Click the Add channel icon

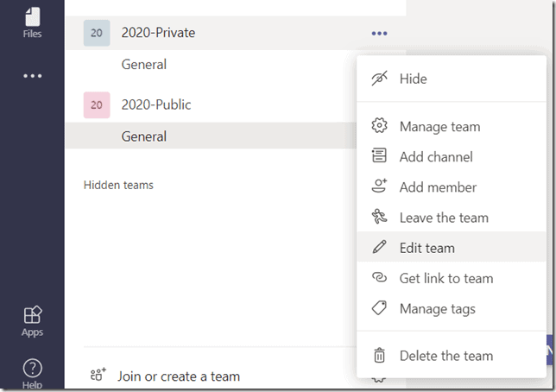point(379,155)
